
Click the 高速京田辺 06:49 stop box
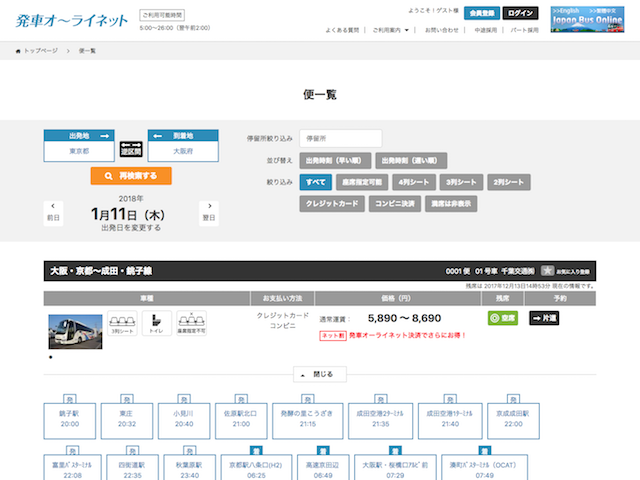[323, 468]
